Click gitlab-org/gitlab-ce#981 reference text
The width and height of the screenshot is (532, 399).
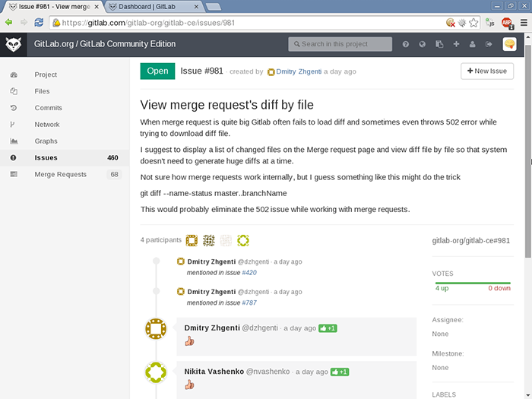[x=471, y=241]
